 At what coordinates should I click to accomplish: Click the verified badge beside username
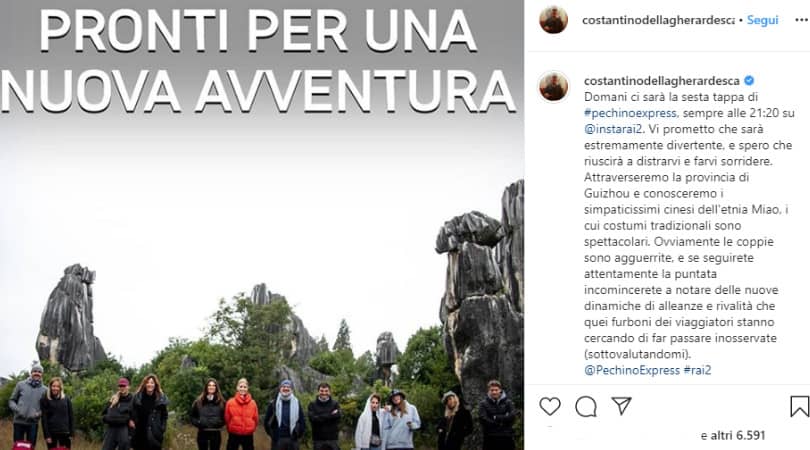point(749,81)
